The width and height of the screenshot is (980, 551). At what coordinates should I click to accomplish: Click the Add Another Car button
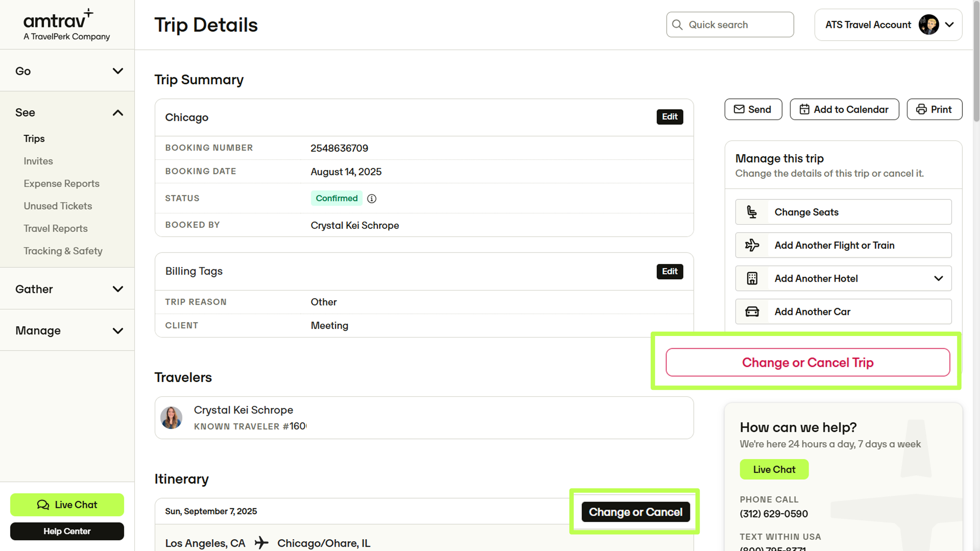843,311
